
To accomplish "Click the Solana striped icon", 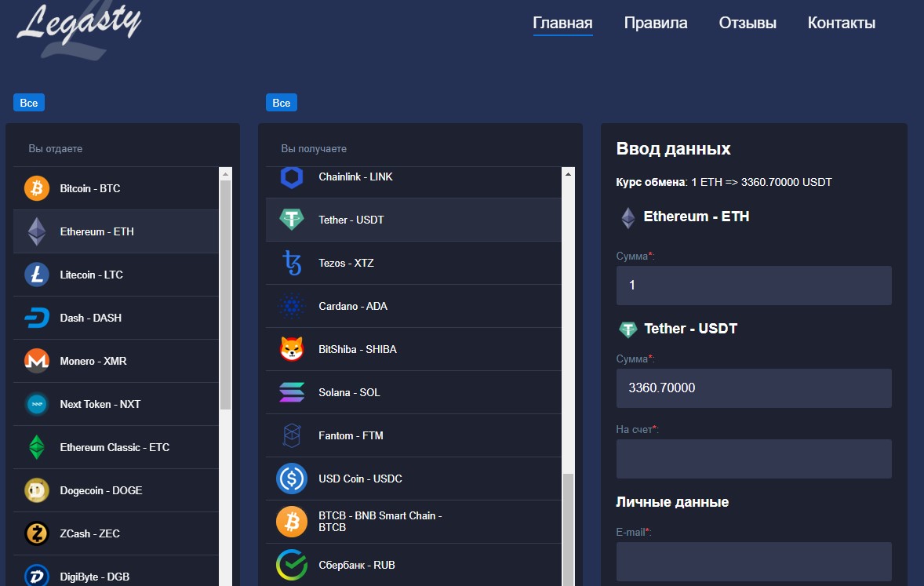I will point(292,393).
